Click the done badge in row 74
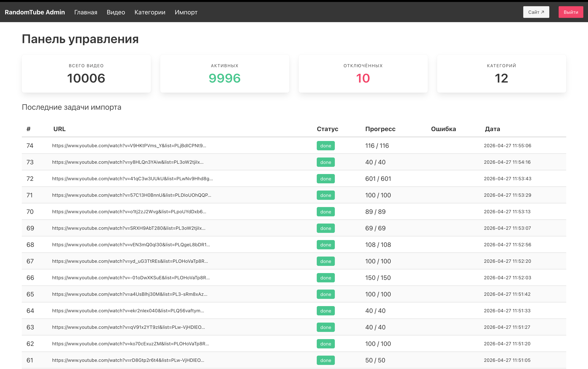 pos(325,146)
